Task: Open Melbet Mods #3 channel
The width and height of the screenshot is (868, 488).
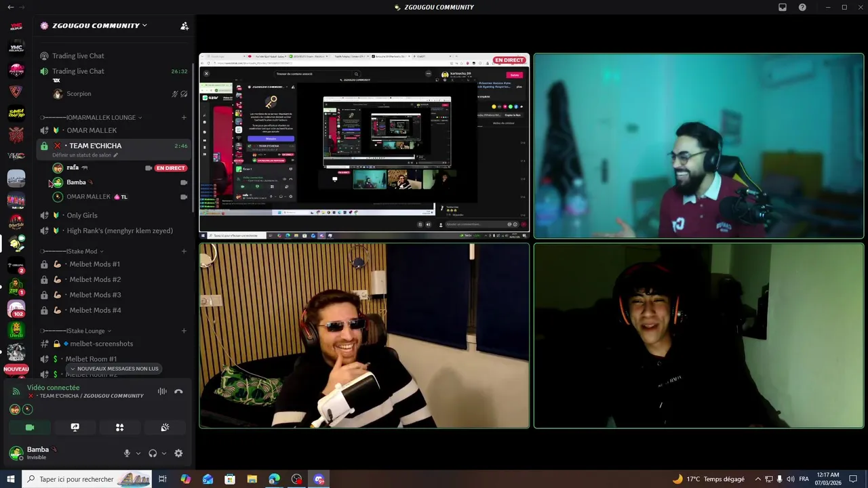Action: [113, 295]
